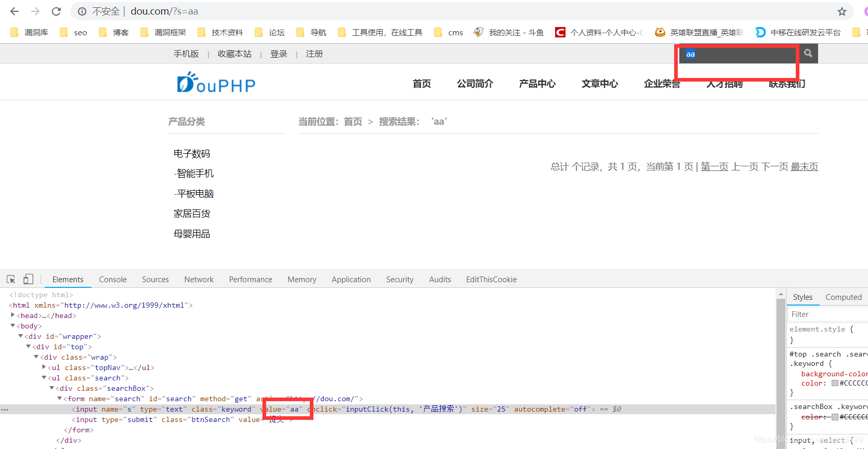868x449 pixels.
Task: Open the 英雄联盟直播 bookmark
Action: [699, 32]
